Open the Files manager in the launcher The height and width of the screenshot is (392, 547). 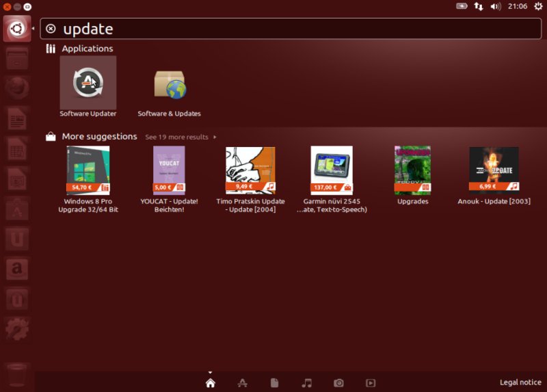coord(16,58)
